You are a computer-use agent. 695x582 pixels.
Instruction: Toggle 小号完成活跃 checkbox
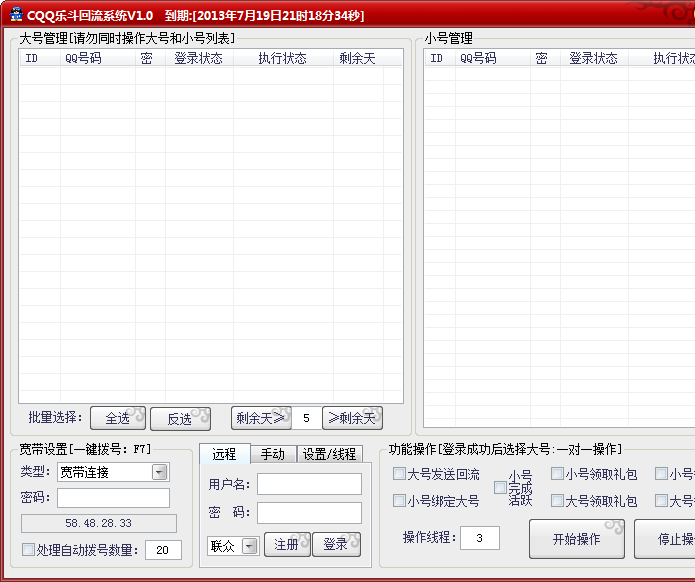pyautogui.click(x=500, y=488)
